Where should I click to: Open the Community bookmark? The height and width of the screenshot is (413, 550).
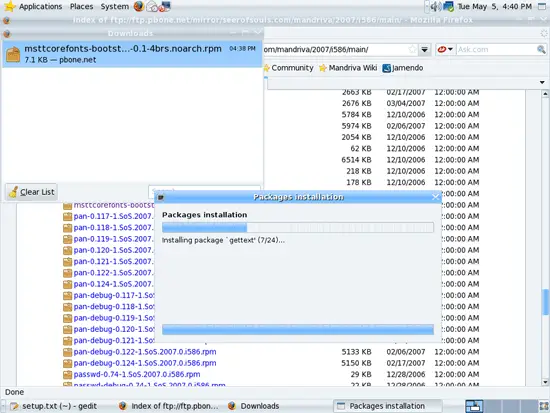(x=288, y=68)
